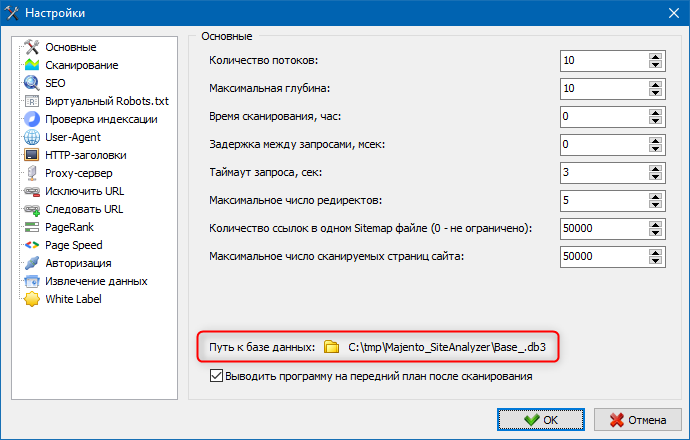
Task: Click the settings window title icon
Action: coord(11,13)
